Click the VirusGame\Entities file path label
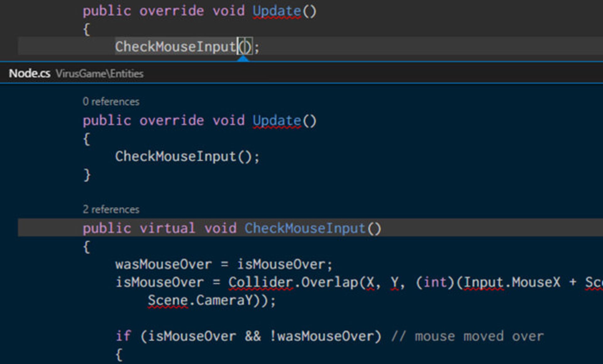Viewport: 603px width, 364px height. point(100,73)
